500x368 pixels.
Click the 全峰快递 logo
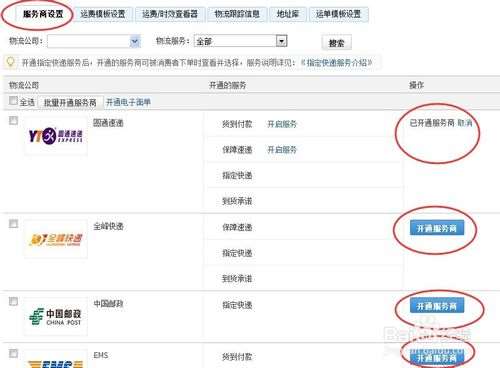tap(56, 239)
